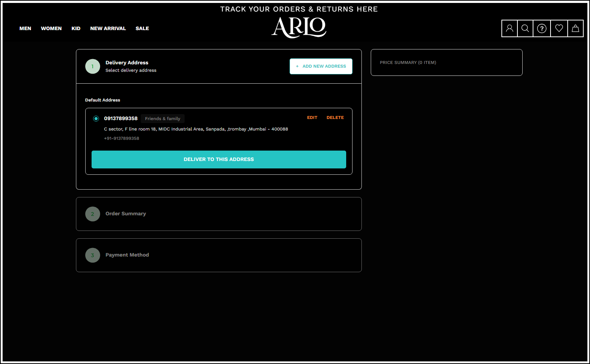Click the step 2 Order Summary circle

click(x=93, y=214)
